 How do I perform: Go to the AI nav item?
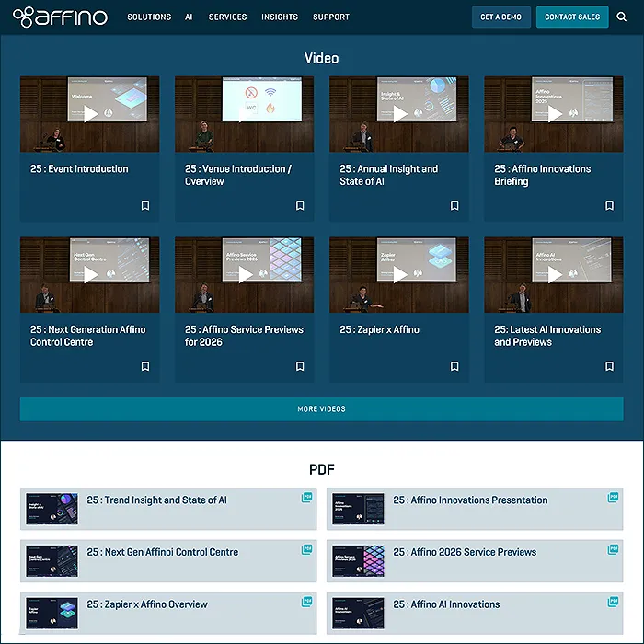[189, 17]
